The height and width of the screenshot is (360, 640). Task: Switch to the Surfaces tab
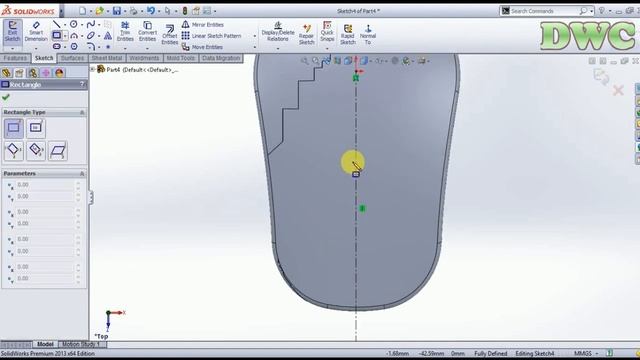tap(72, 58)
